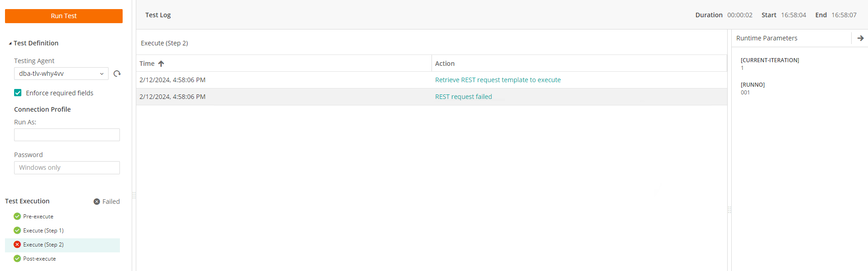This screenshot has width=868, height=271.
Task: Refresh the testing agent list
Action: 117,74
